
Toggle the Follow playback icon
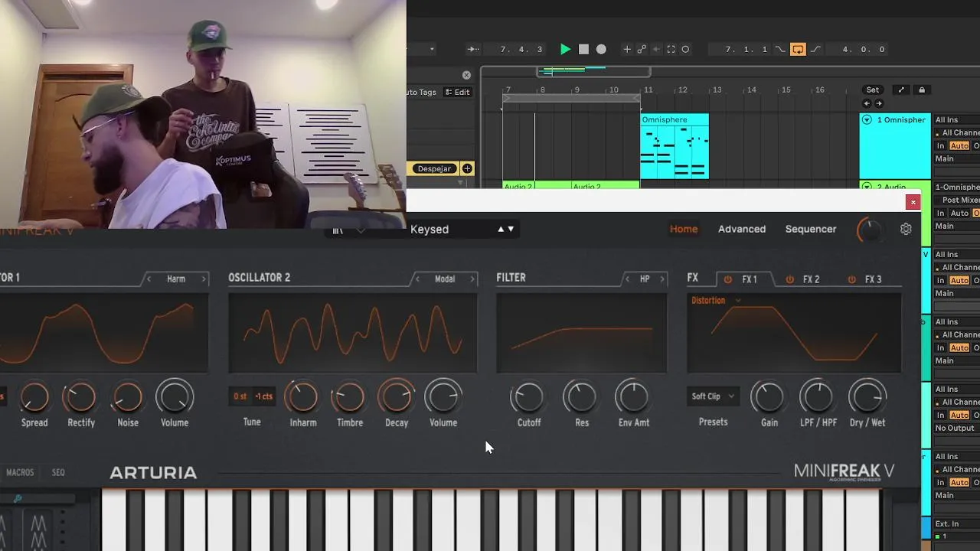click(x=474, y=49)
